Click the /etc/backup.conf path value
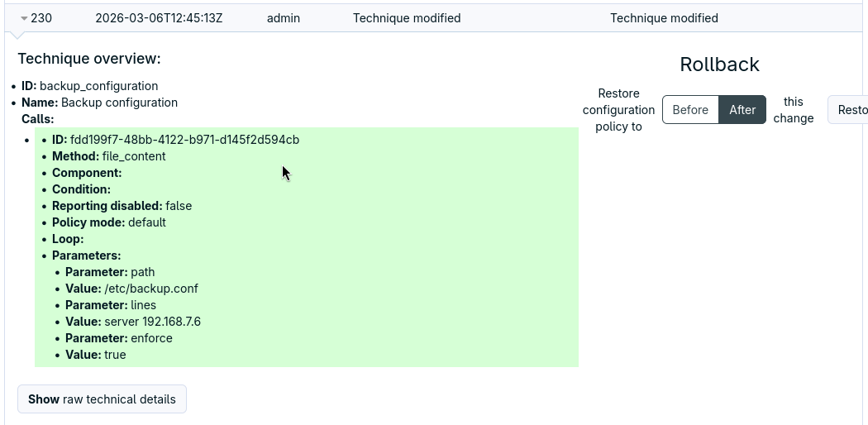This screenshot has height=425, width=868. (x=151, y=289)
